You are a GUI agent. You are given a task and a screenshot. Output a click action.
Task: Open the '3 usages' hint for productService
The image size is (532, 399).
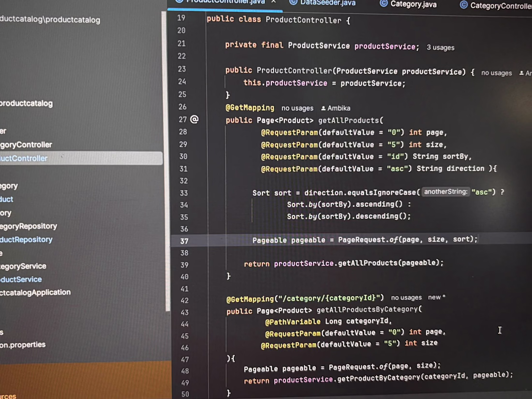tap(441, 47)
